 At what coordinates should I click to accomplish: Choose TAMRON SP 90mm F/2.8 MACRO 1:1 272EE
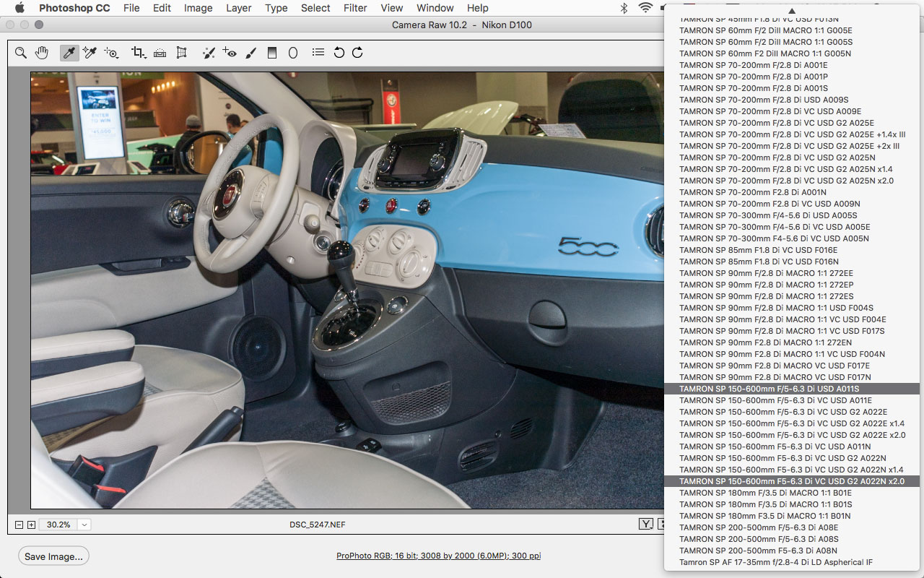(792, 273)
